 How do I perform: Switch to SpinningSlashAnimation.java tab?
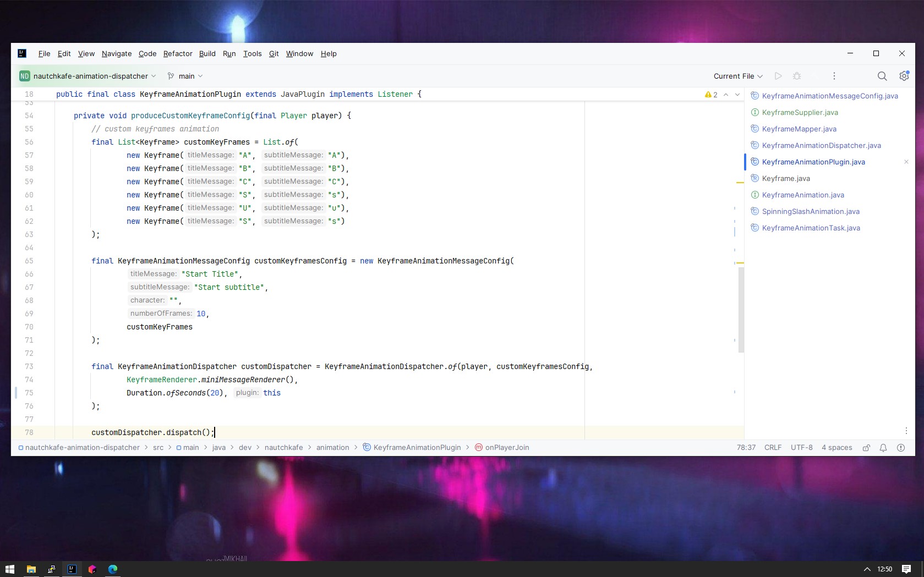(829, 211)
